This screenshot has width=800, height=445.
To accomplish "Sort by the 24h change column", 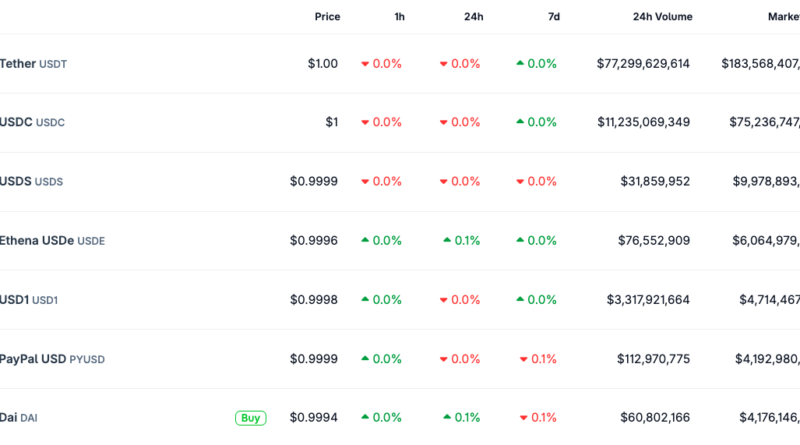I will [x=472, y=17].
